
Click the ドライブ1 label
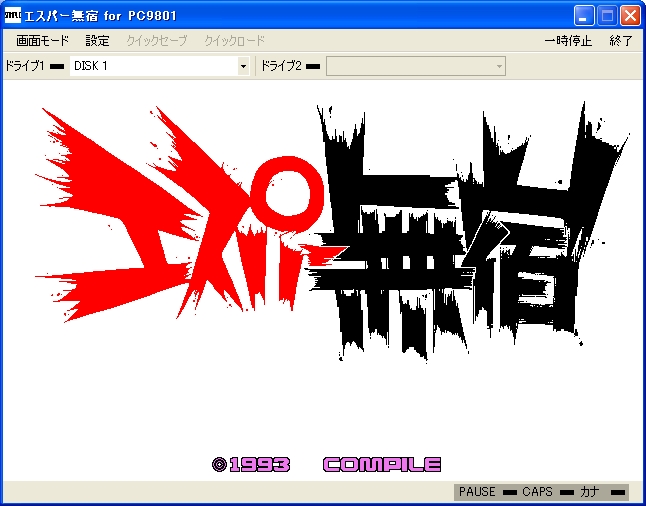[x=25, y=66]
